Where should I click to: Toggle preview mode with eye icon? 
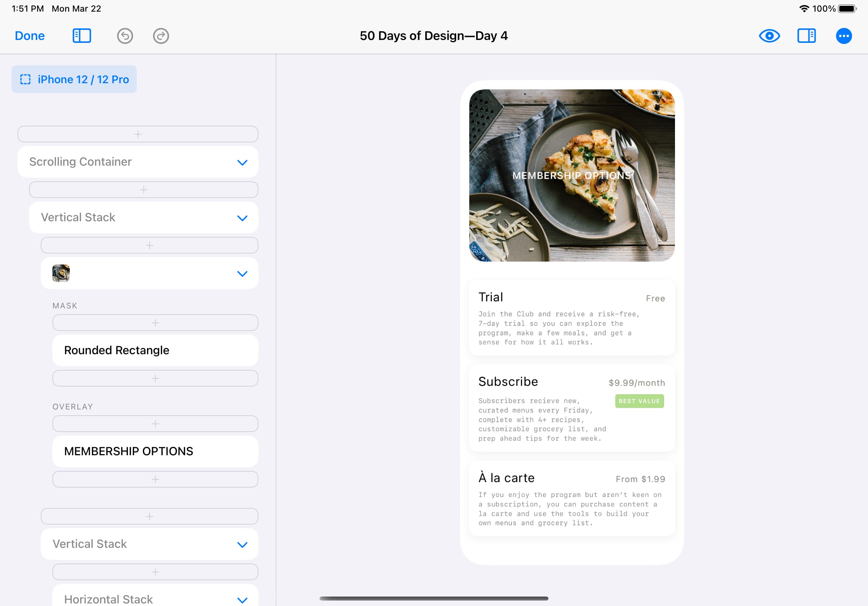coord(769,36)
